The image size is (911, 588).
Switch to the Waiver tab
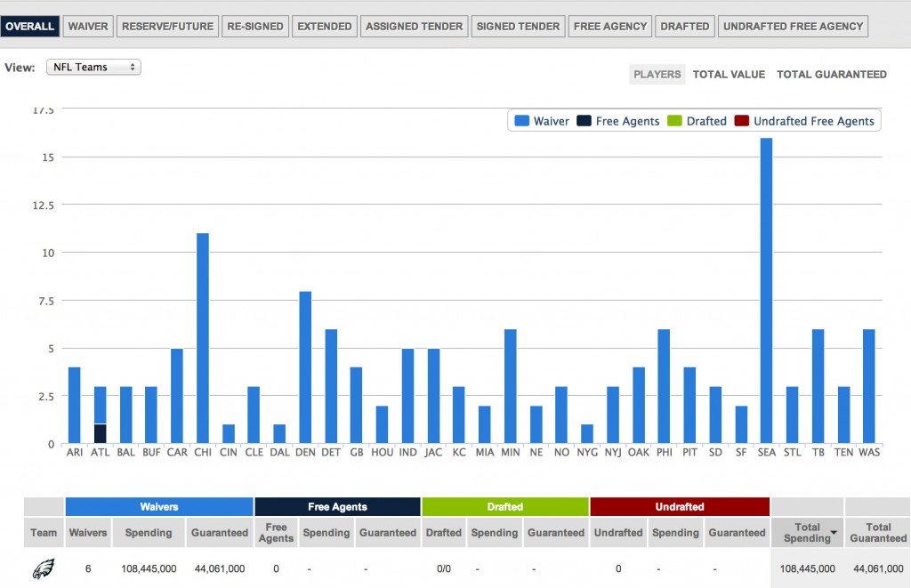coord(88,27)
